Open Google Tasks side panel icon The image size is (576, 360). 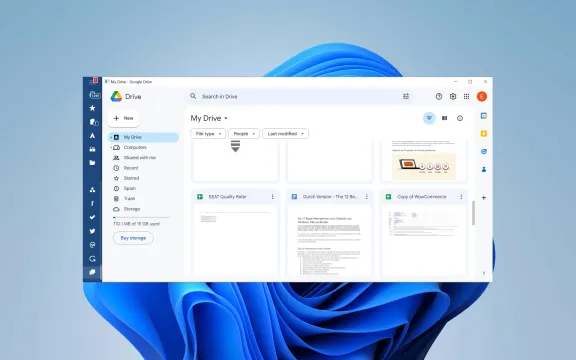coord(484,151)
